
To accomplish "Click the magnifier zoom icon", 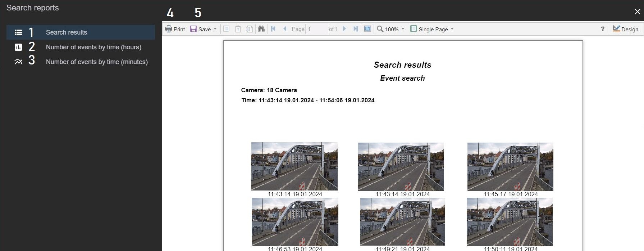I will click(380, 29).
